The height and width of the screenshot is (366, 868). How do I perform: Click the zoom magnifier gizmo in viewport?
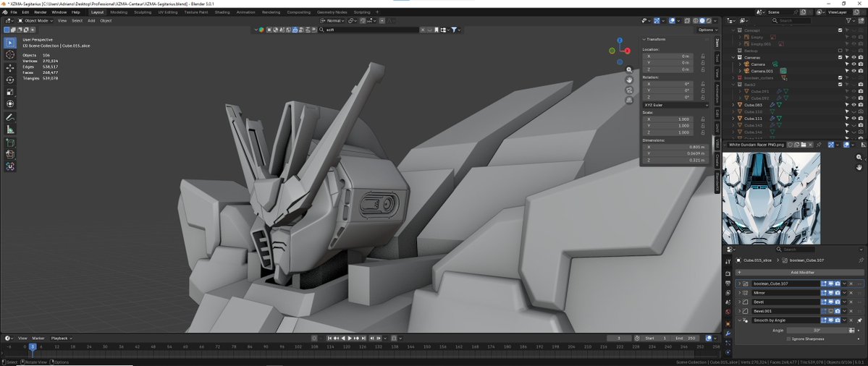[x=629, y=70]
